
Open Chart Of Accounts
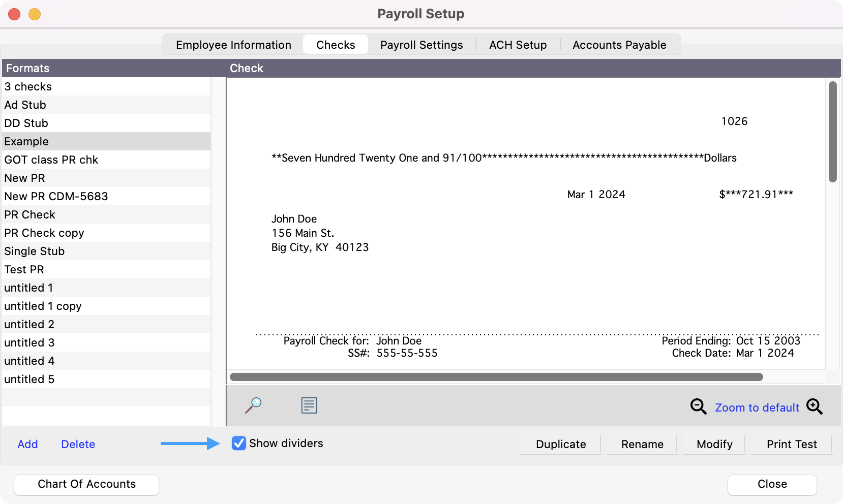[86, 484]
